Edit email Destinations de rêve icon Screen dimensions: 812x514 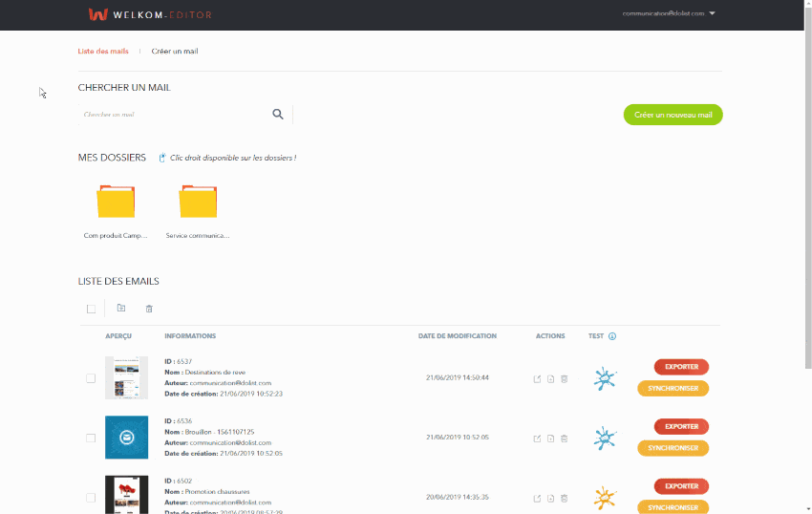coord(537,378)
